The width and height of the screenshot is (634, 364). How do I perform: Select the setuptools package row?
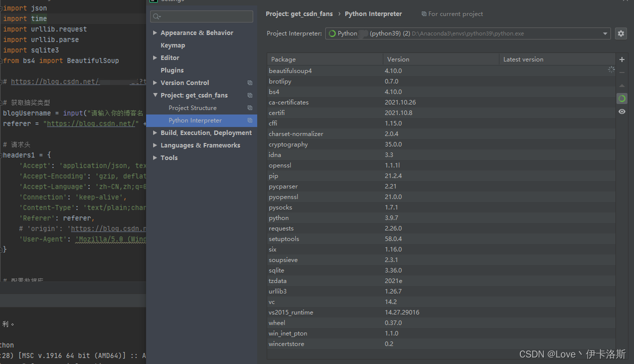(x=441, y=238)
